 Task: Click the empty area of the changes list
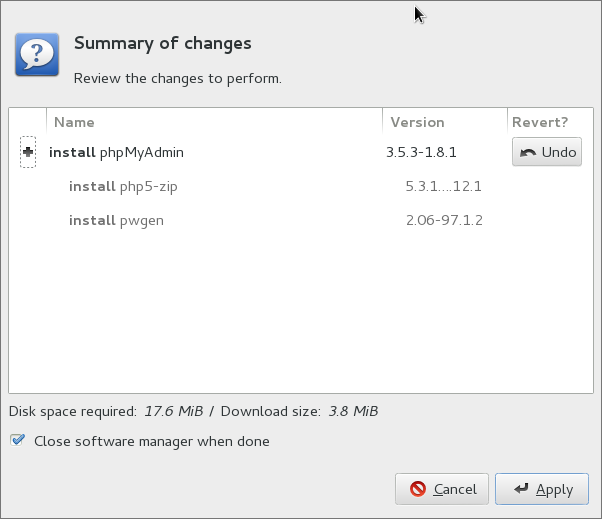301,315
